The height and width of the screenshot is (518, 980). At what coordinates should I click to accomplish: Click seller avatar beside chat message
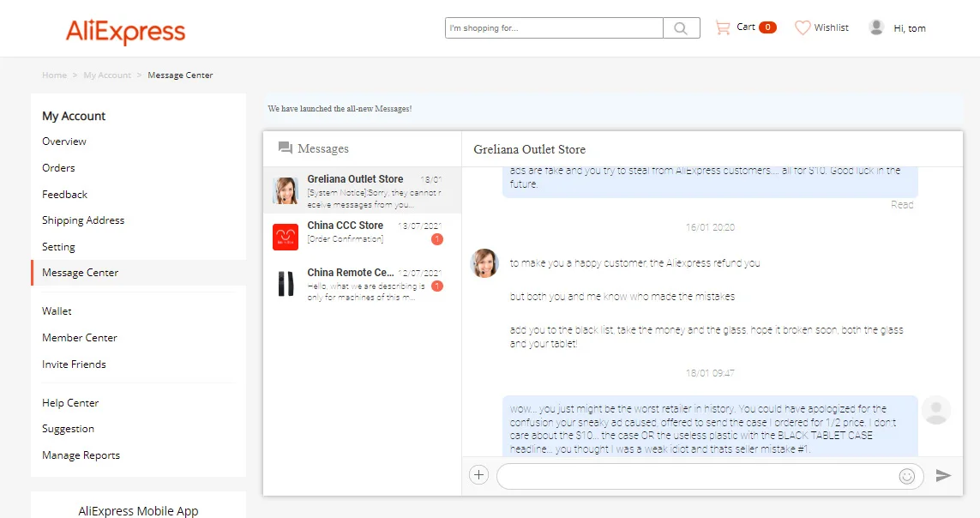(484, 263)
